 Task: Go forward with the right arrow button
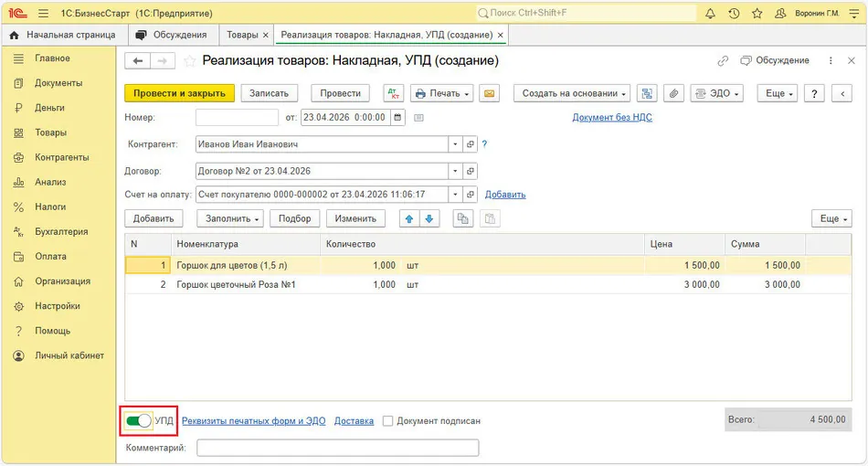tap(163, 61)
